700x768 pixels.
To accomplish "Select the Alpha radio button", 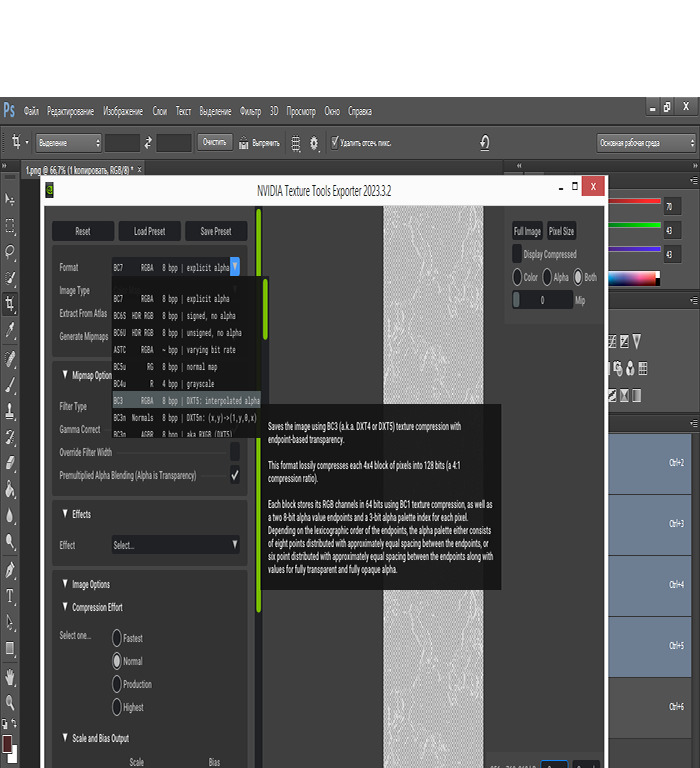I will (x=547, y=277).
